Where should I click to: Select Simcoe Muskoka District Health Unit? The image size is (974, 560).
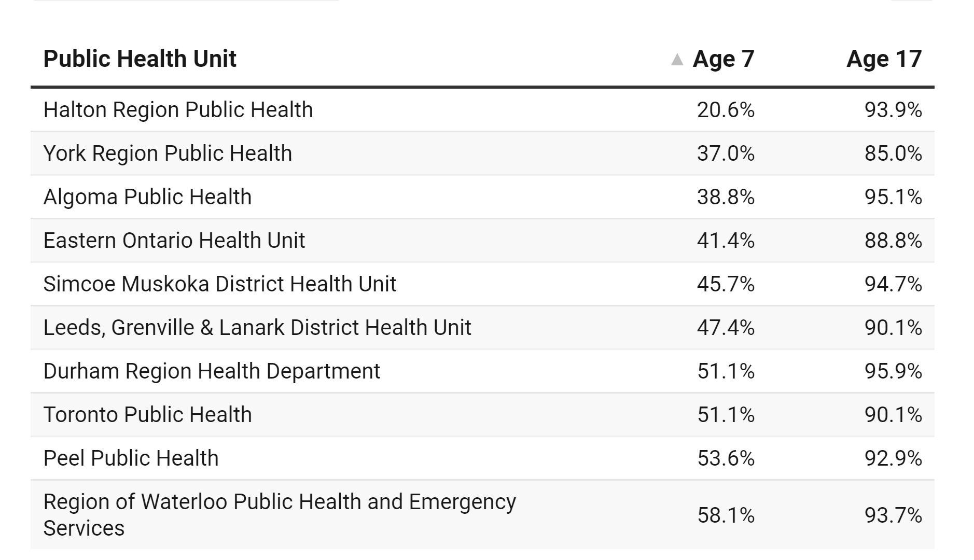[x=219, y=284]
